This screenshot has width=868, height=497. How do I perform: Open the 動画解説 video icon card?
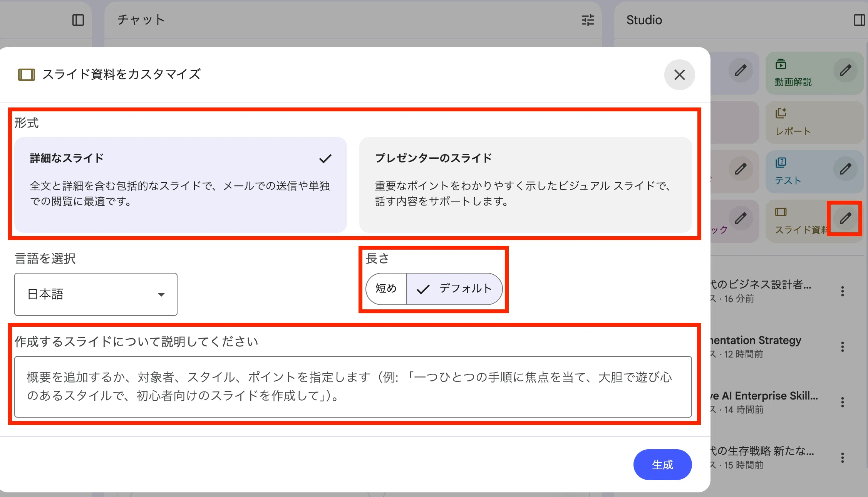tap(781, 64)
